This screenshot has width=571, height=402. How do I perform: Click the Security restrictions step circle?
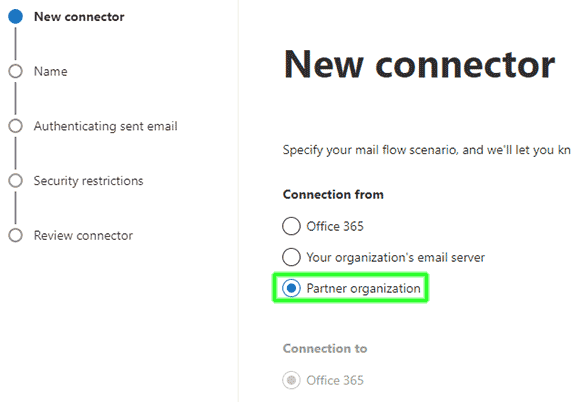point(15,180)
